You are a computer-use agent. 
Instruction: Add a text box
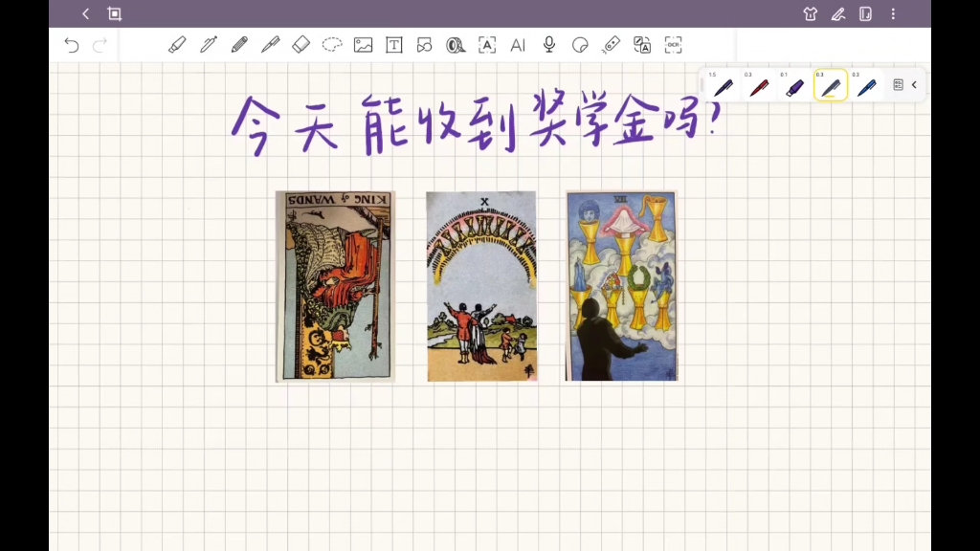(x=394, y=45)
